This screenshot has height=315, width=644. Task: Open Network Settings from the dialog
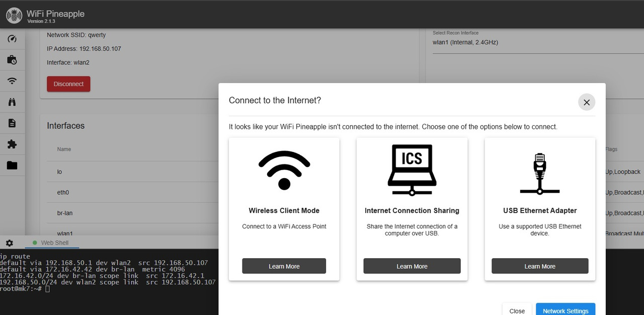(x=566, y=310)
